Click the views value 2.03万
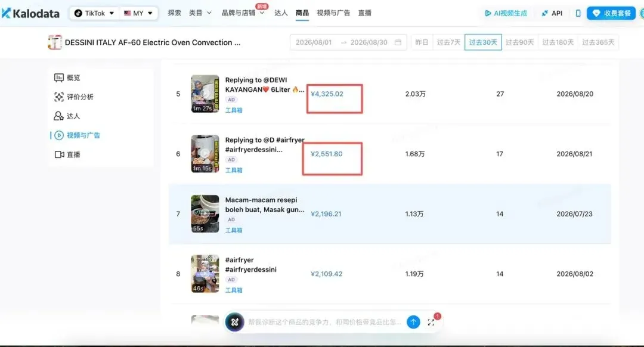Screen dimensions: 644x347 pos(415,94)
